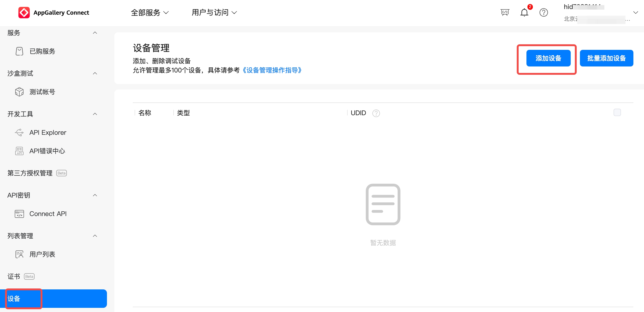Click the AppGallery Connect logo icon
The width and height of the screenshot is (644, 312).
[x=24, y=12]
